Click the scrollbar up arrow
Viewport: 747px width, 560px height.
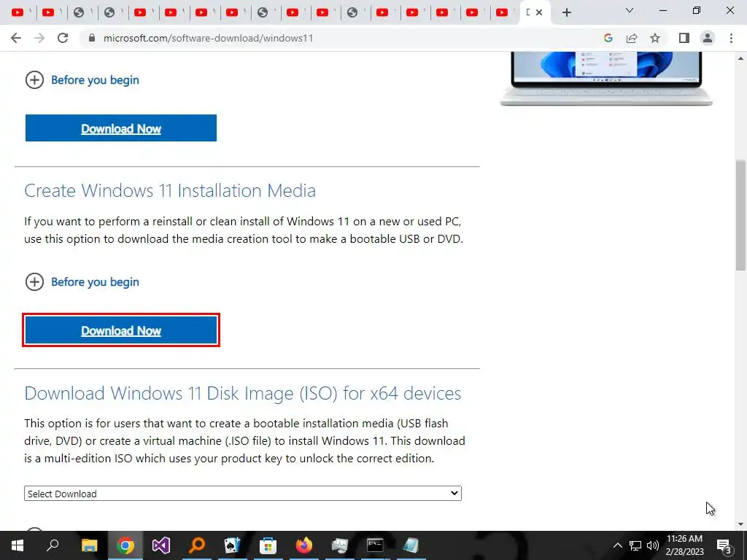coord(740,58)
